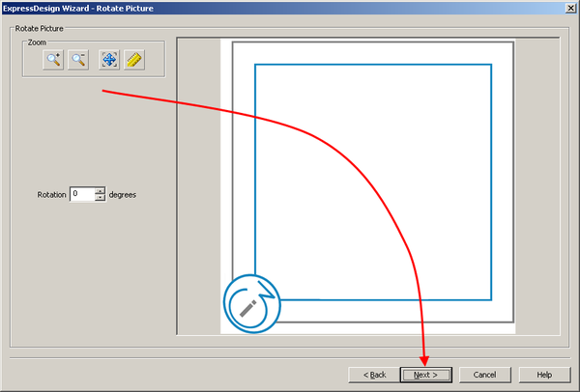
Task: Increase rotation with the up spinner arrow
Action: 100,190
